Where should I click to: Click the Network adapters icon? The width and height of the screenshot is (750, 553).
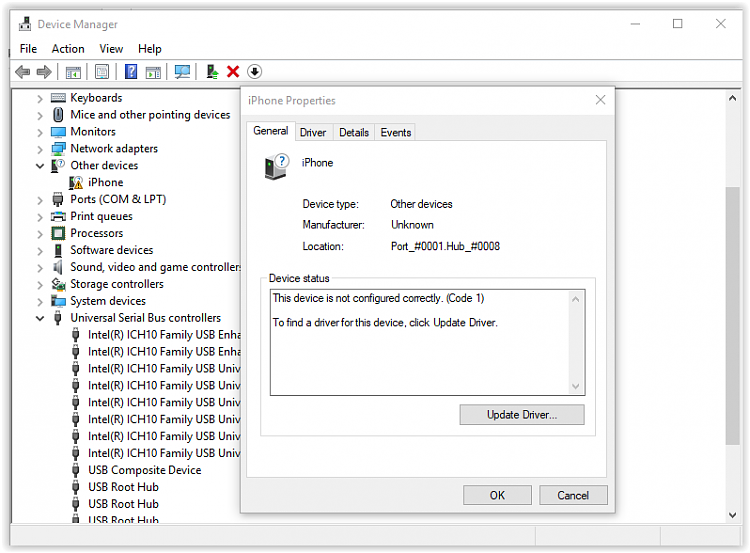(x=58, y=149)
